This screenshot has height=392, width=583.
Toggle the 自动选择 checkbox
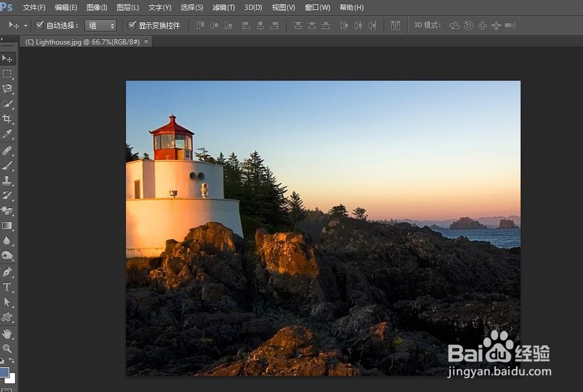tap(40, 25)
